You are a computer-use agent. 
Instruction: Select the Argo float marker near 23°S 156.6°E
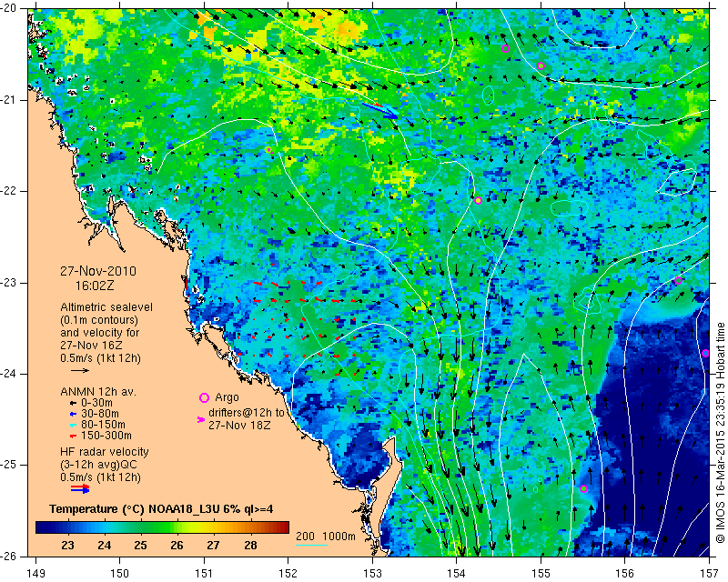pyautogui.click(x=678, y=280)
